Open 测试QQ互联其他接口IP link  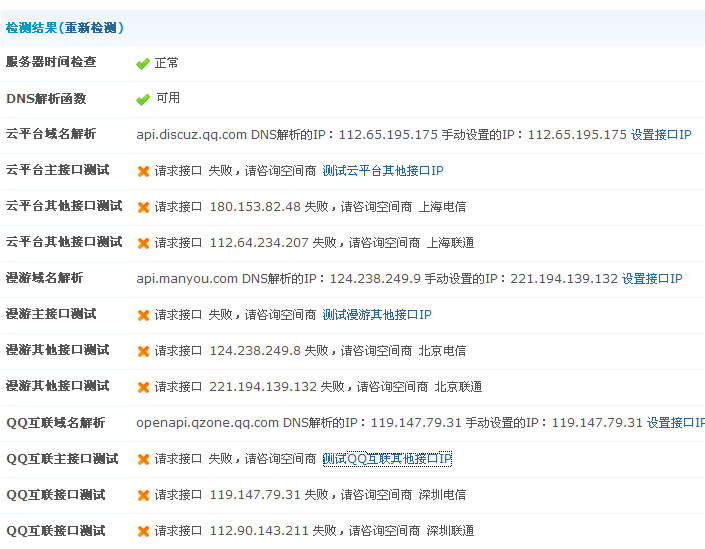(x=387, y=459)
